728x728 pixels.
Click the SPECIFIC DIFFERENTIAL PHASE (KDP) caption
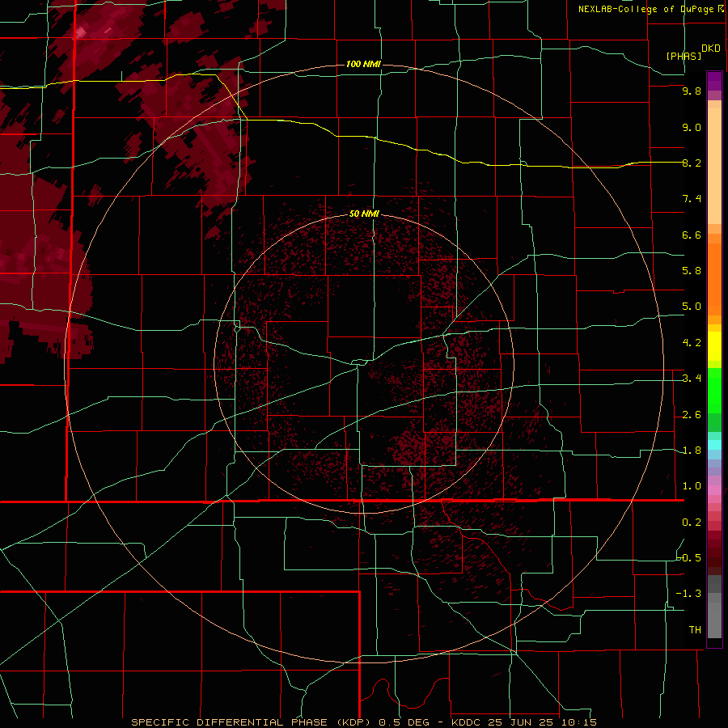click(x=252, y=722)
